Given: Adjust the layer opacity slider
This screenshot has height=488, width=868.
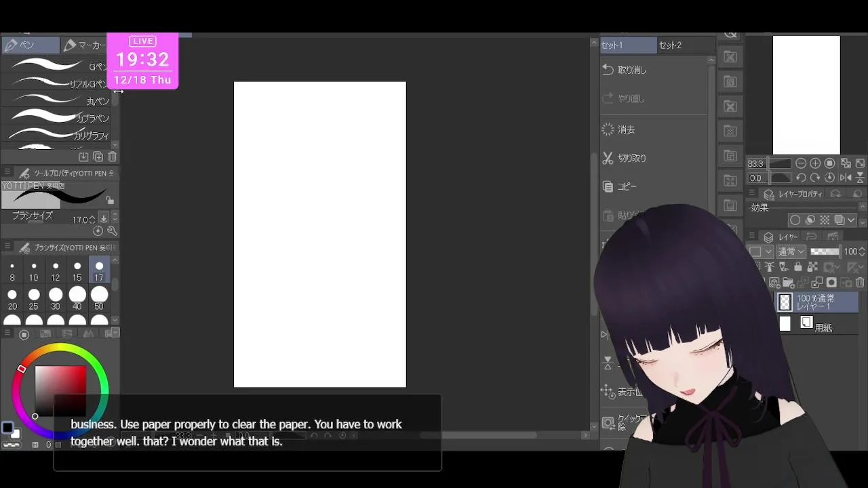Looking at the screenshot, I should coord(825,251).
